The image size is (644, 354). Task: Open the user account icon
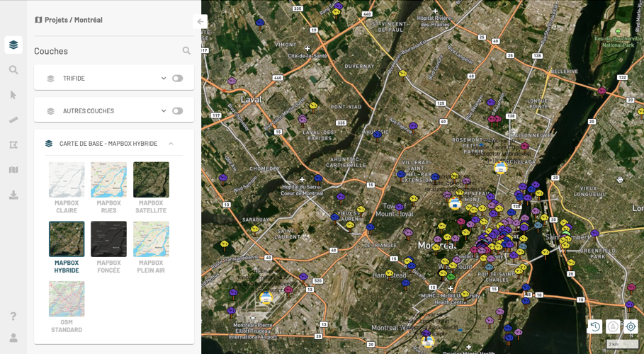coord(13,338)
